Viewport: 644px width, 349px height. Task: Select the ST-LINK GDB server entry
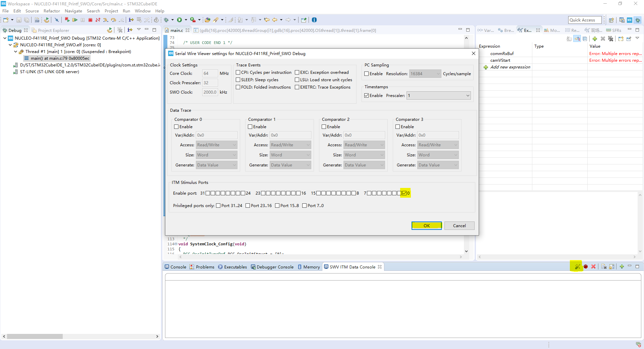tap(50, 72)
